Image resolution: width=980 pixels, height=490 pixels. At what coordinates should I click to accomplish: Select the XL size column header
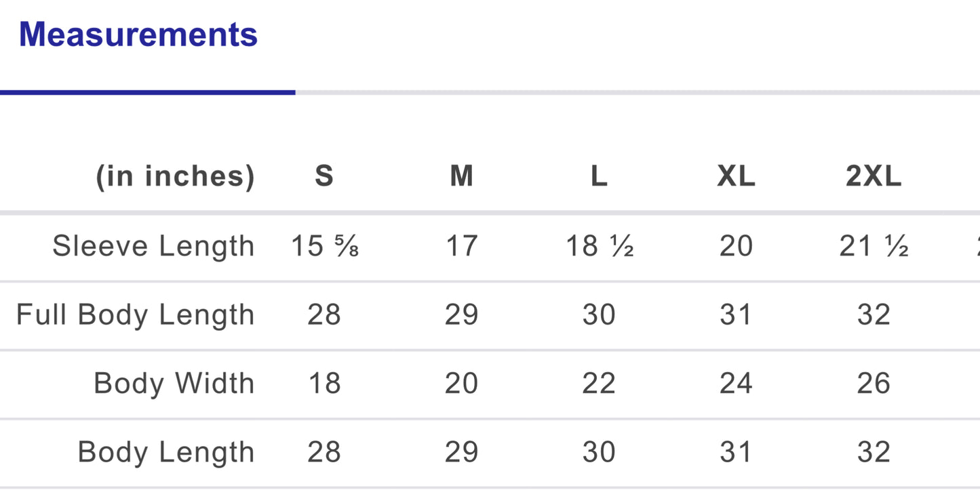pos(736,177)
